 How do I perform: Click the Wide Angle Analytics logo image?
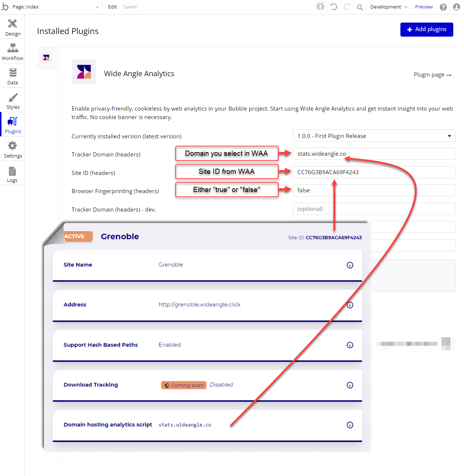(84, 72)
